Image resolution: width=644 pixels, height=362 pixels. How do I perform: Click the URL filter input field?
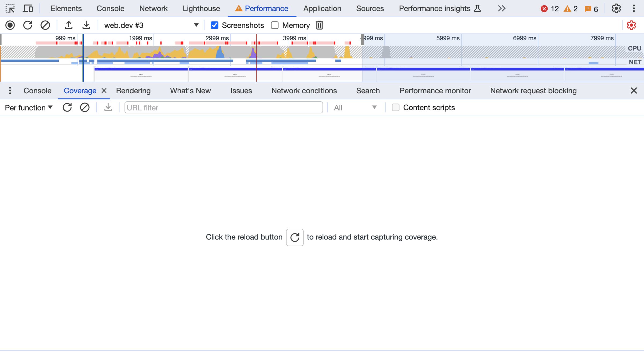pyautogui.click(x=223, y=108)
